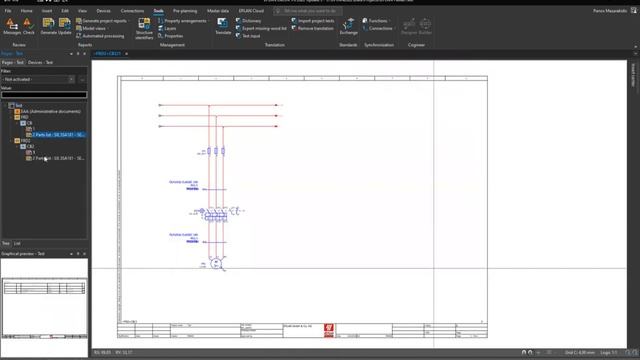This screenshot has height=360, width=640.
Task: Close the Graphical preview panel
Action: 84,253
